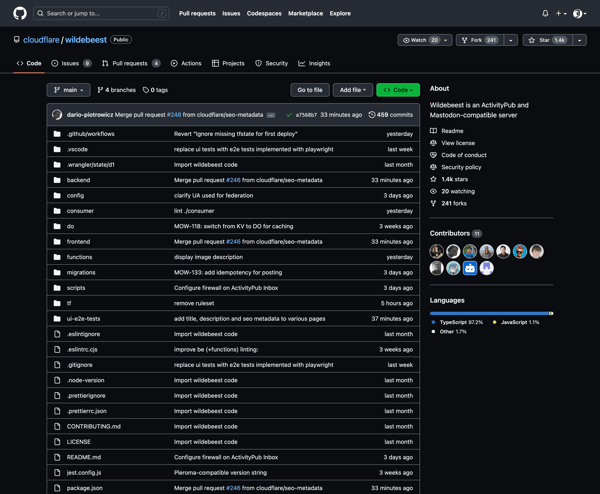The image size is (600, 494).
Task: Show the commit status check mark
Action: coord(289,115)
